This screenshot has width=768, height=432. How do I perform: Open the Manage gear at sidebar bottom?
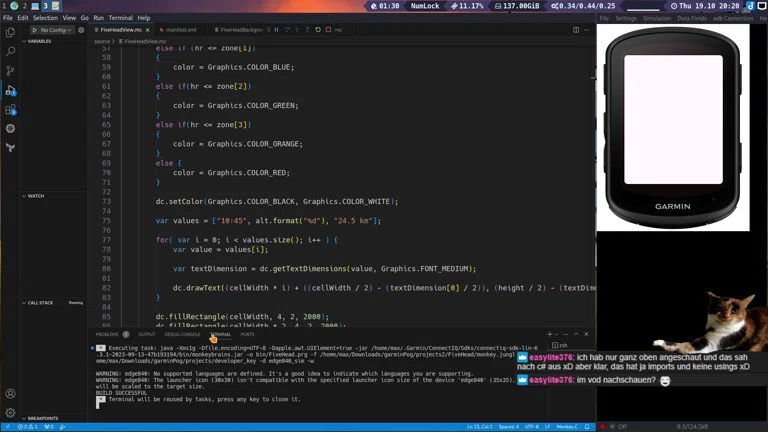(x=10, y=413)
